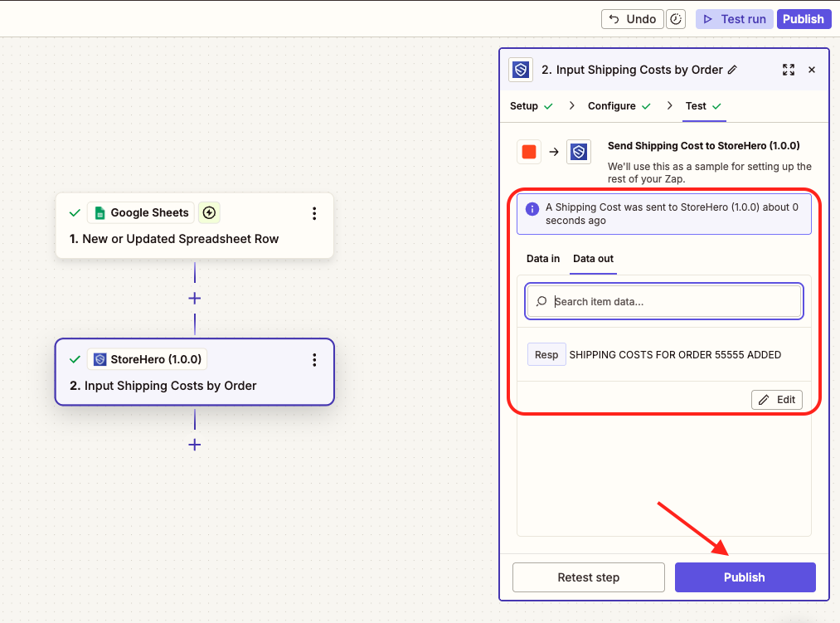This screenshot has height=623, width=840.
Task: Start a Test run
Action: click(735, 19)
